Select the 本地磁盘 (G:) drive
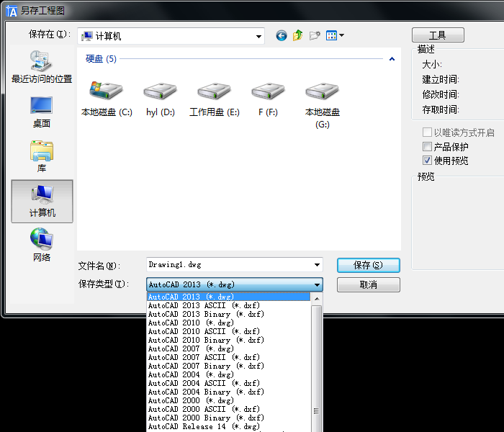The image size is (504, 432). 322,105
